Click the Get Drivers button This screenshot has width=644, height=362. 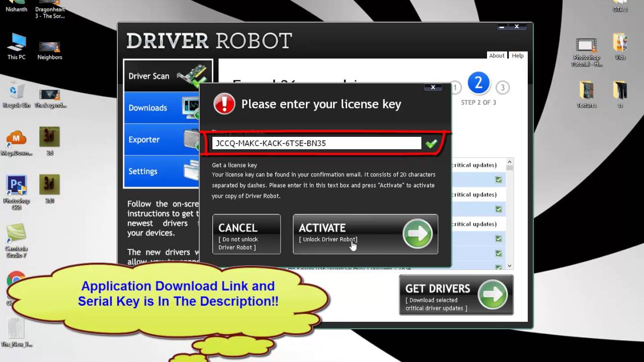[456, 295]
